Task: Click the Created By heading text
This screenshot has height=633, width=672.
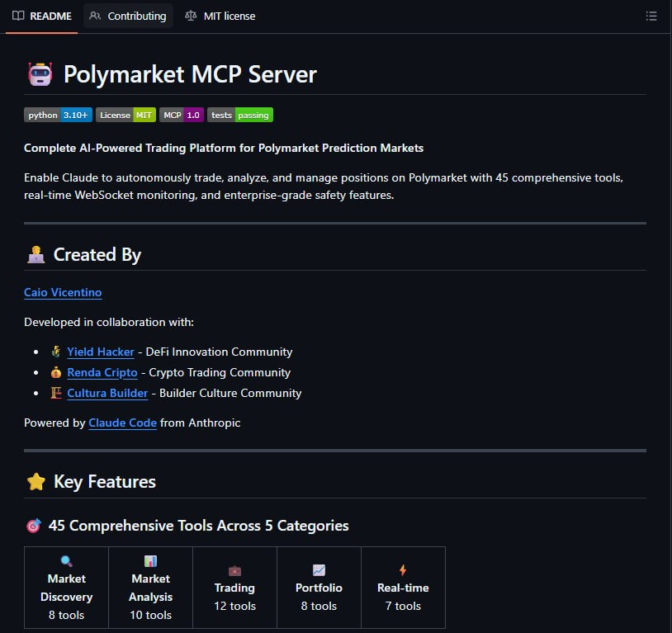Action: pos(97,254)
